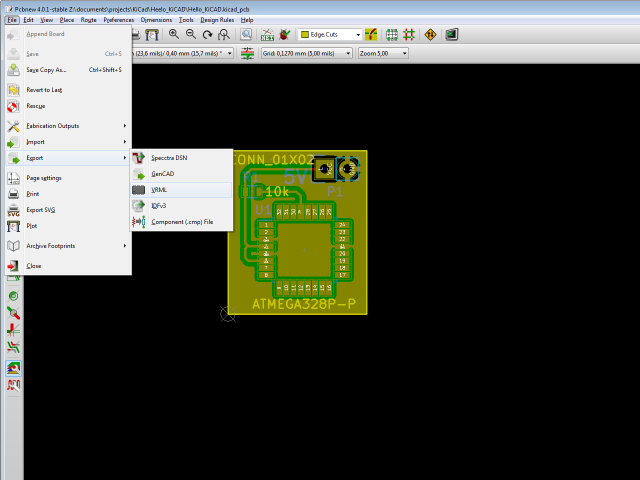
Task: Run design rules check ladybug icon
Action: [x=284, y=35]
